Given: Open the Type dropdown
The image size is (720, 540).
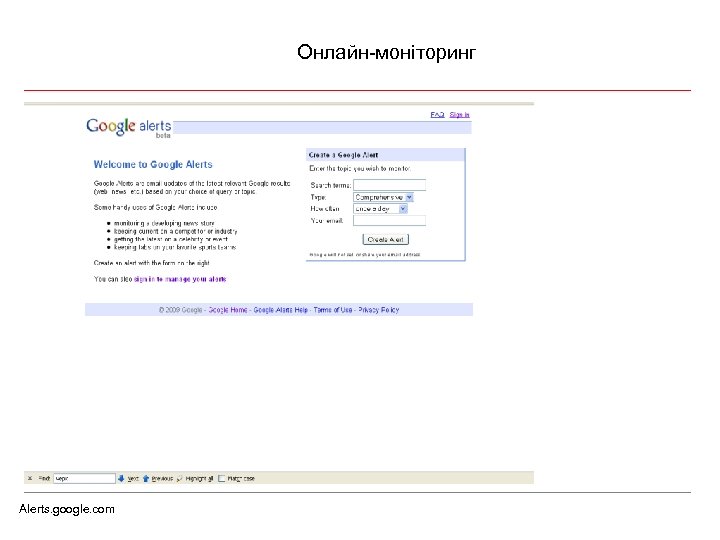Looking at the screenshot, I should 383,197.
